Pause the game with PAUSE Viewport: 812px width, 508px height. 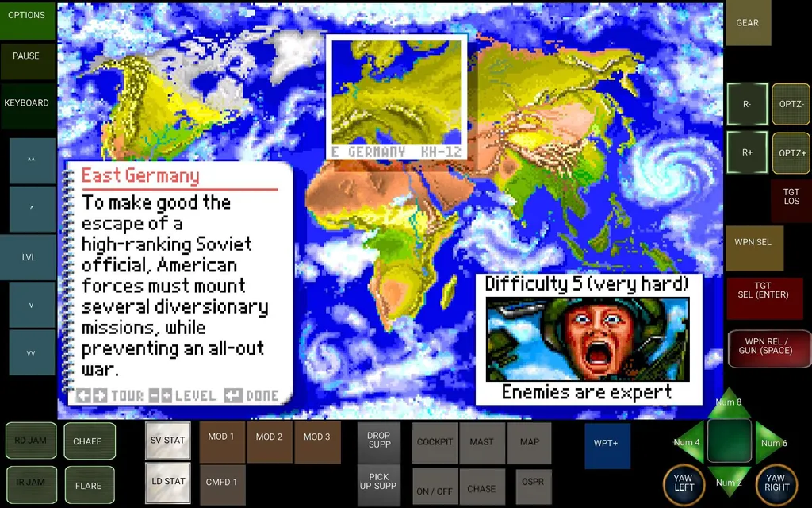click(x=27, y=60)
